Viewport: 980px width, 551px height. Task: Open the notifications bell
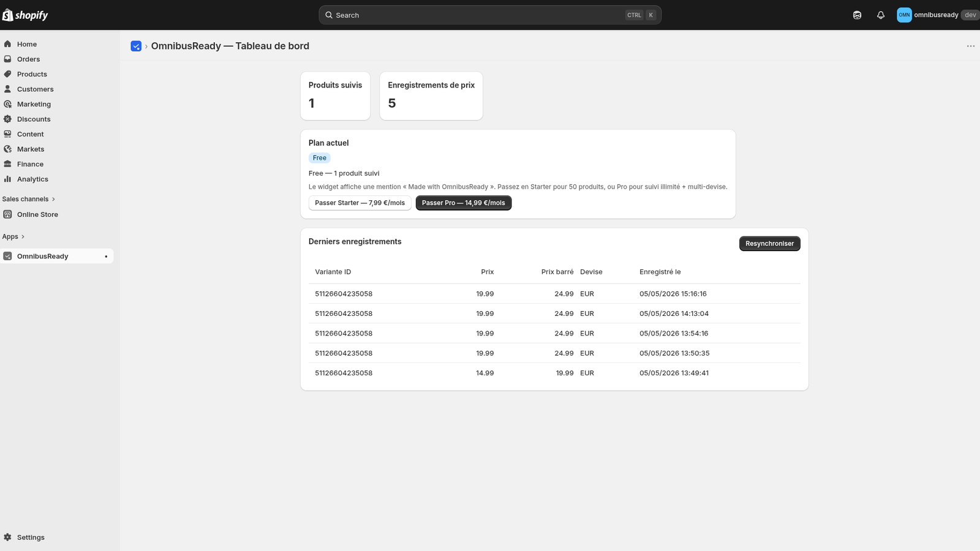tap(881, 15)
